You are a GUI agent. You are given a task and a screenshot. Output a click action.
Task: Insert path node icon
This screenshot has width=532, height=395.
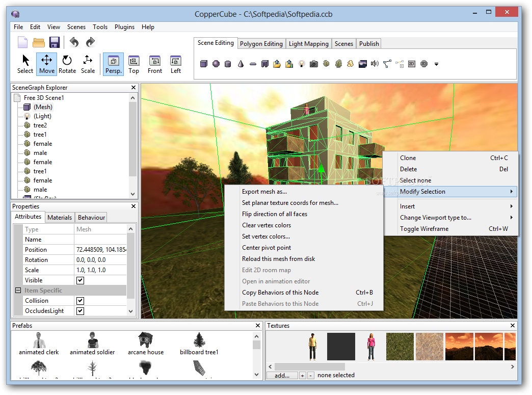click(x=387, y=64)
